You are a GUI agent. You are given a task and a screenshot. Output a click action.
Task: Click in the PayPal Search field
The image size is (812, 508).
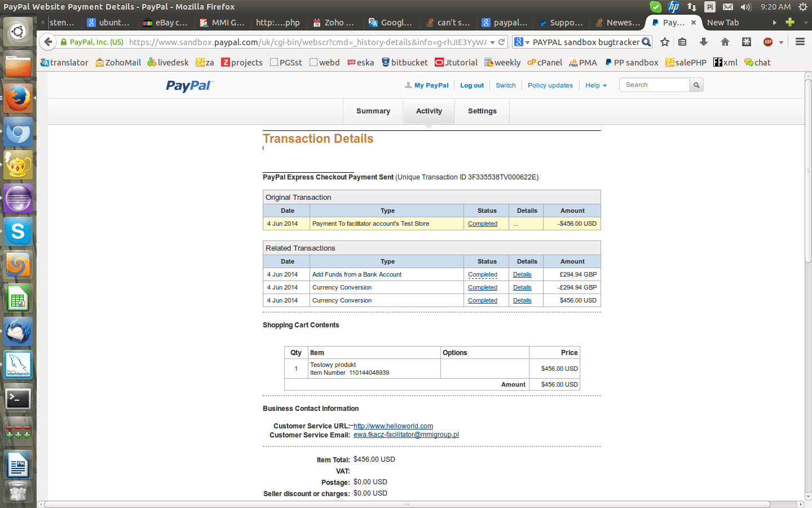point(654,85)
